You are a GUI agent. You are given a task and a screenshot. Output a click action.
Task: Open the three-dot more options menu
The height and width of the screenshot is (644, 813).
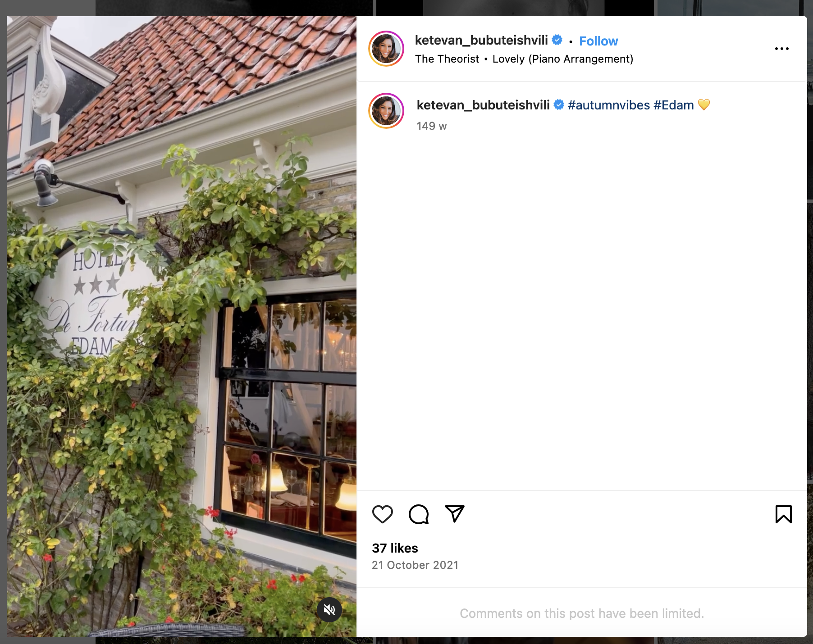click(782, 49)
